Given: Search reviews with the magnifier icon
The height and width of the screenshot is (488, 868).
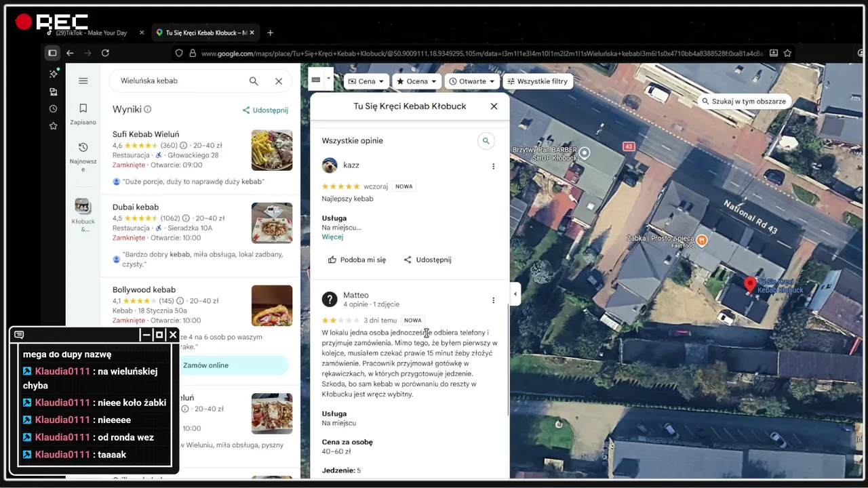Looking at the screenshot, I should [486, 141].
